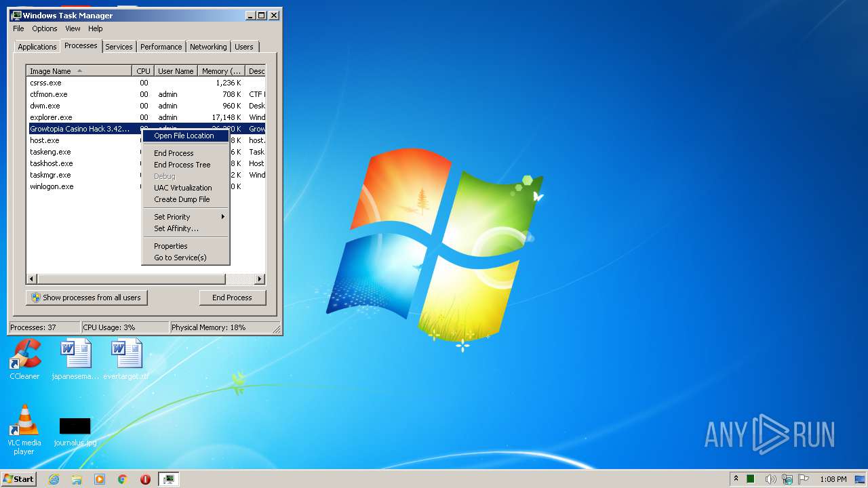This screenshot has height=488, width=868.
Task: Launch VLC media player shortcut
Action: click(24, 430)
